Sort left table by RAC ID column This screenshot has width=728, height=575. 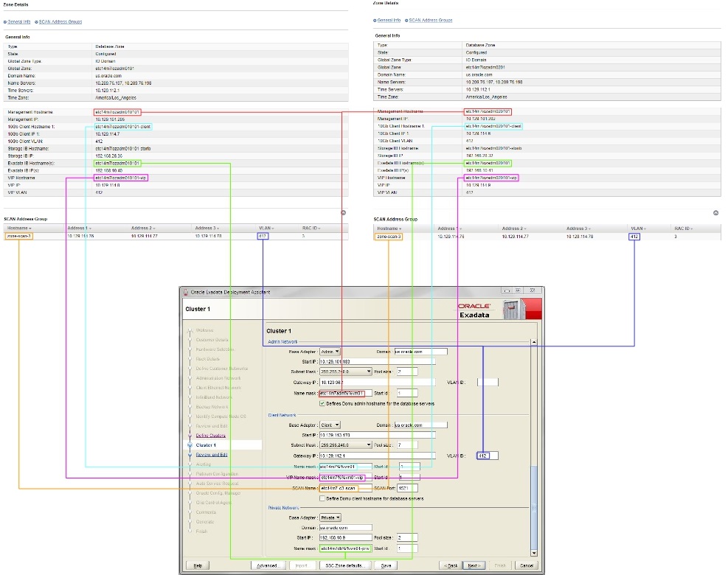tap(311, 229)
